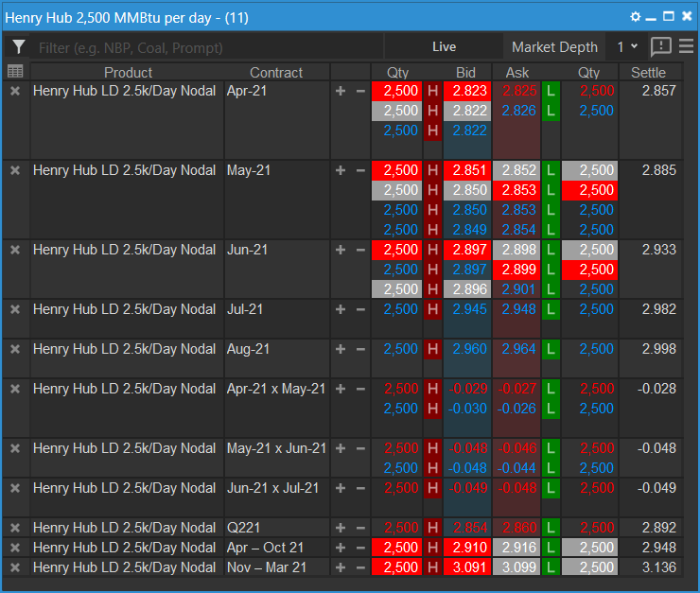Click Nov – Mar 21 ask 3.099

516,567
